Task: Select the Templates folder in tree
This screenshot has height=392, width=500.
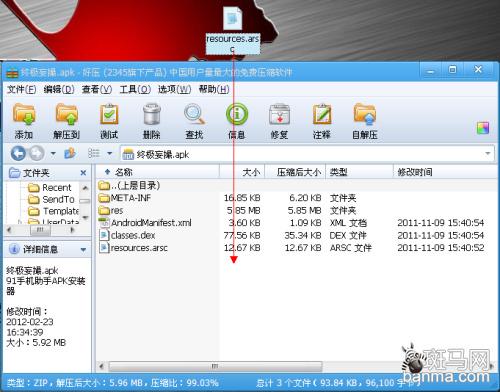Action: pyautogui.click(x=53, y=211)
